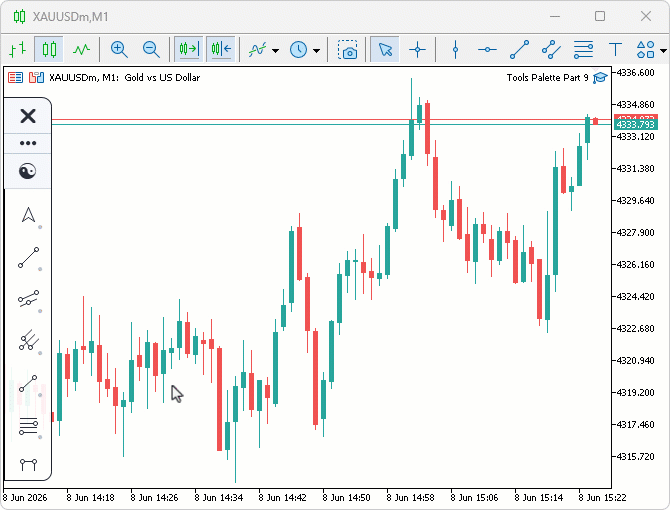Image resolution: width=670 pixels, height=510 pixels.
Task: Open the timeframe clock button
Action: (298, 50)
